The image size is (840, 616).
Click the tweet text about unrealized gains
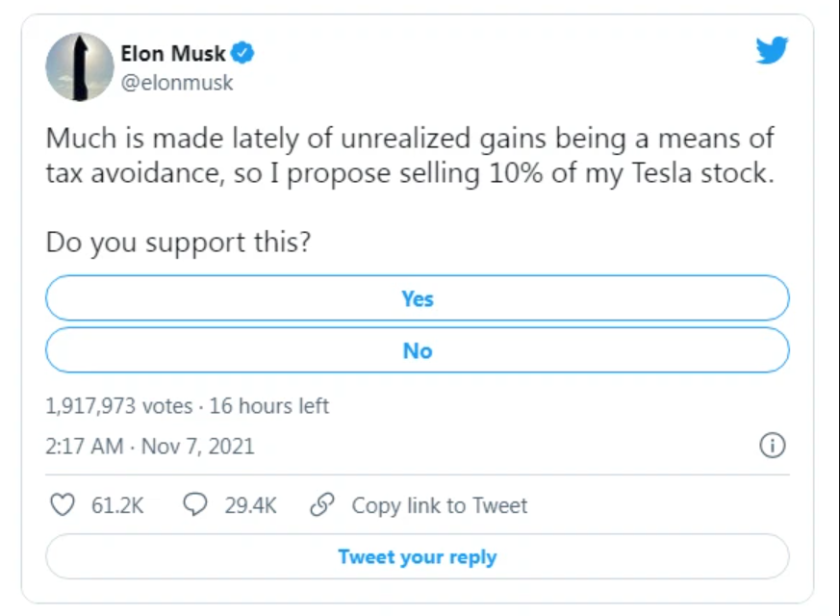click(410, 156)
